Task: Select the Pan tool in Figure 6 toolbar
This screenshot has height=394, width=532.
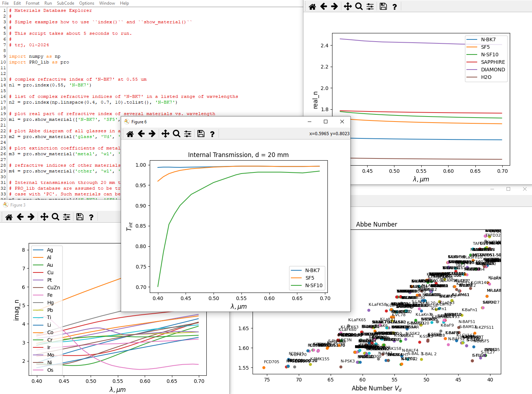Action: [165, 134]
